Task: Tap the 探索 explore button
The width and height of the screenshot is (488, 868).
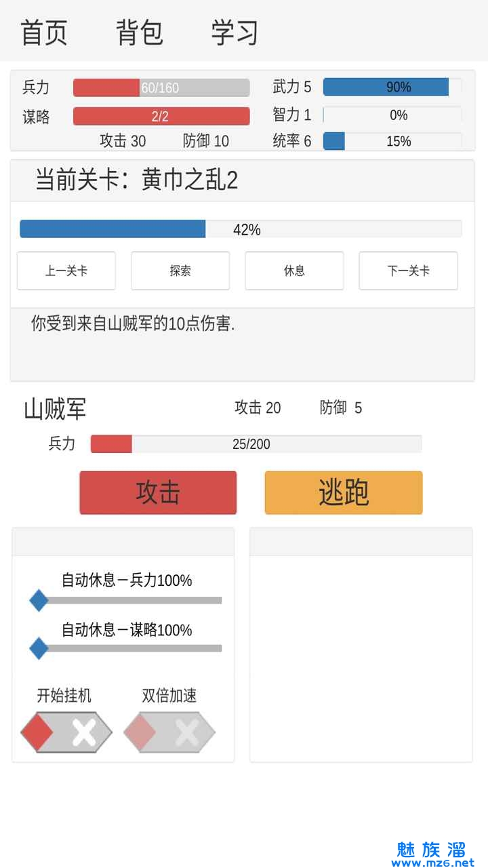Action: point(180,271)
